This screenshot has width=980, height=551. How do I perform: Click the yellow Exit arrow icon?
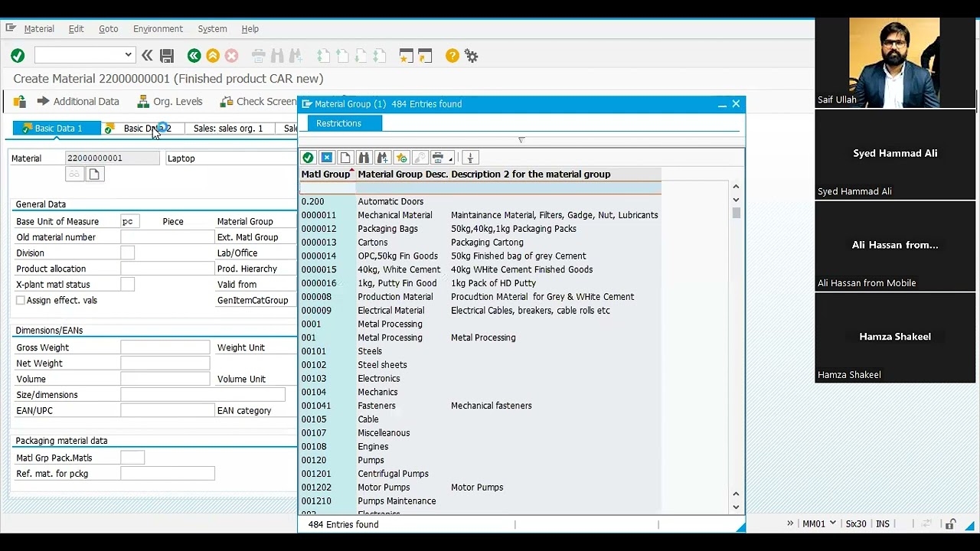coord(213,56)
